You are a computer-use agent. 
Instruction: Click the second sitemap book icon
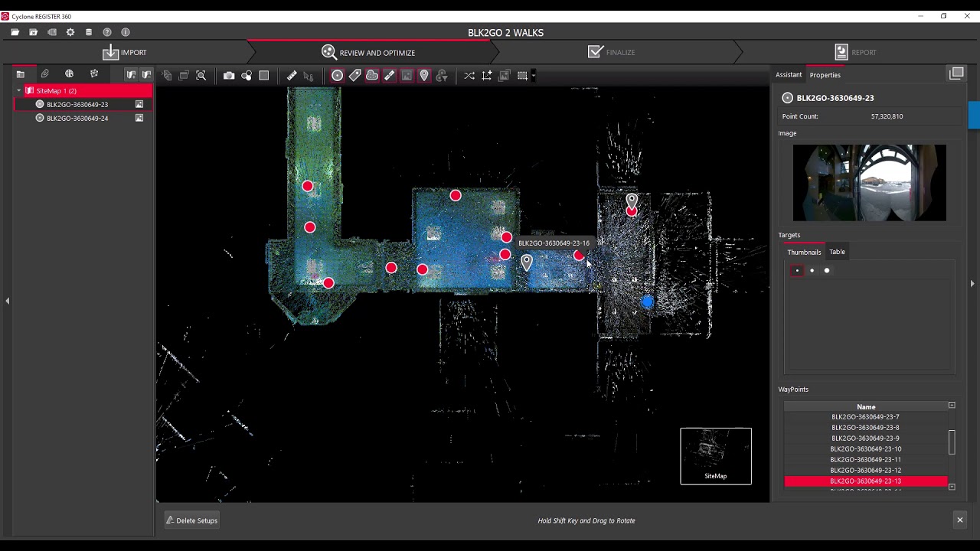point(145,74)
